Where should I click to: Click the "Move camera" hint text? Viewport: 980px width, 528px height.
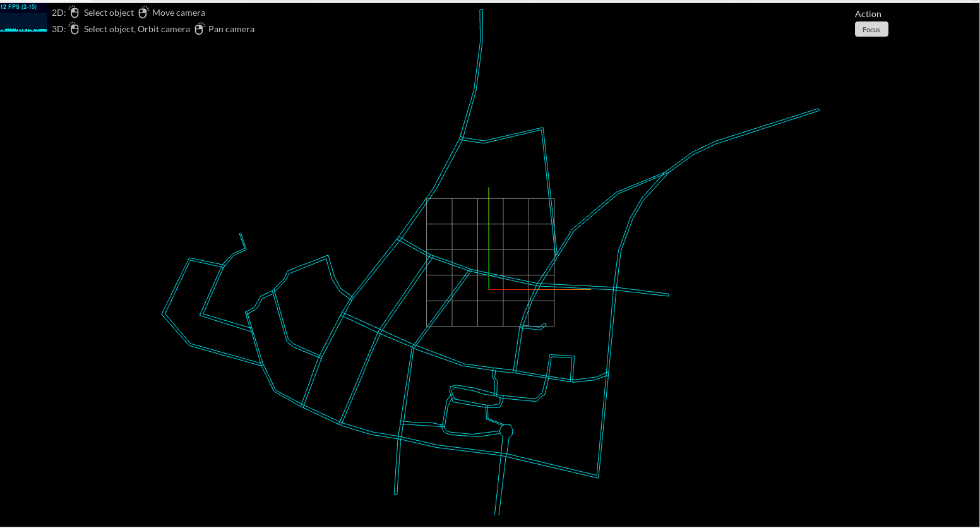178,13
